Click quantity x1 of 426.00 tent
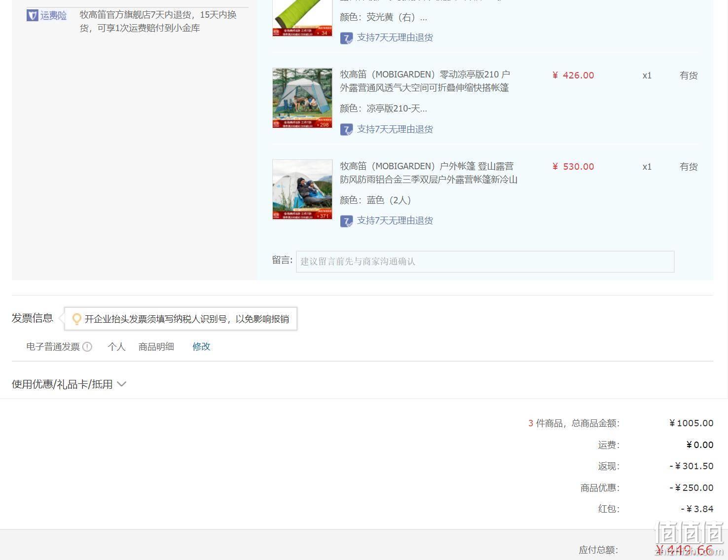The height and width of the screenshot is (560, 728). [x=647, y=75]
